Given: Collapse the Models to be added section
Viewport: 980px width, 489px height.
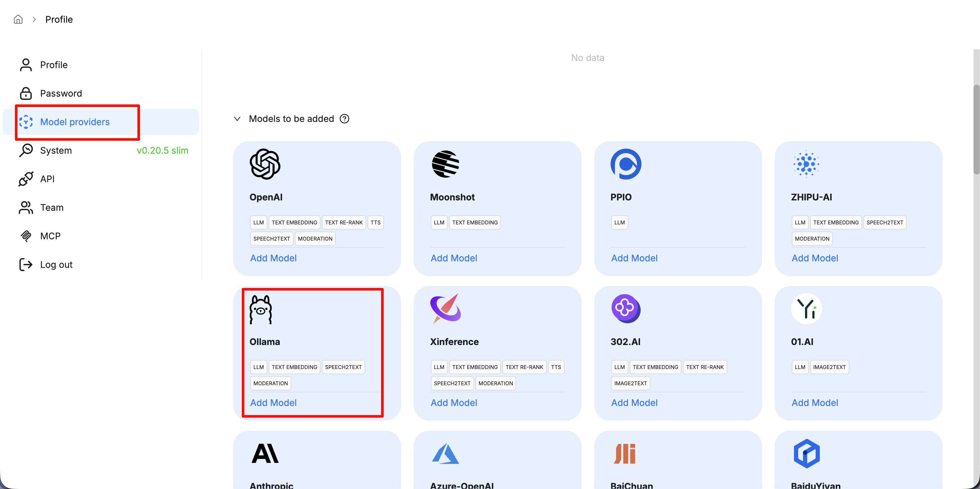Looking at the screenshot, I should click(x=237, y=119).
